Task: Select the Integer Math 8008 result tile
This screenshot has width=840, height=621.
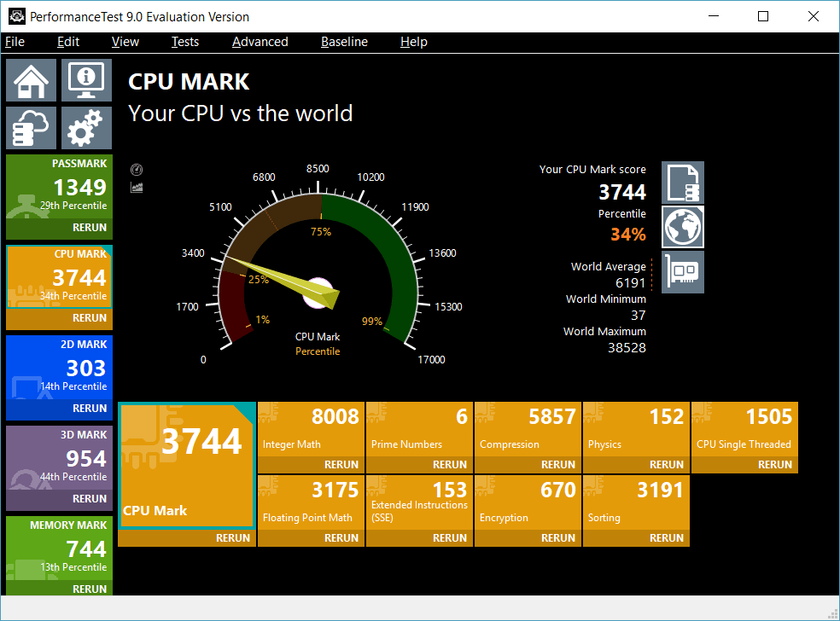Action: click(x=311, y=429)
